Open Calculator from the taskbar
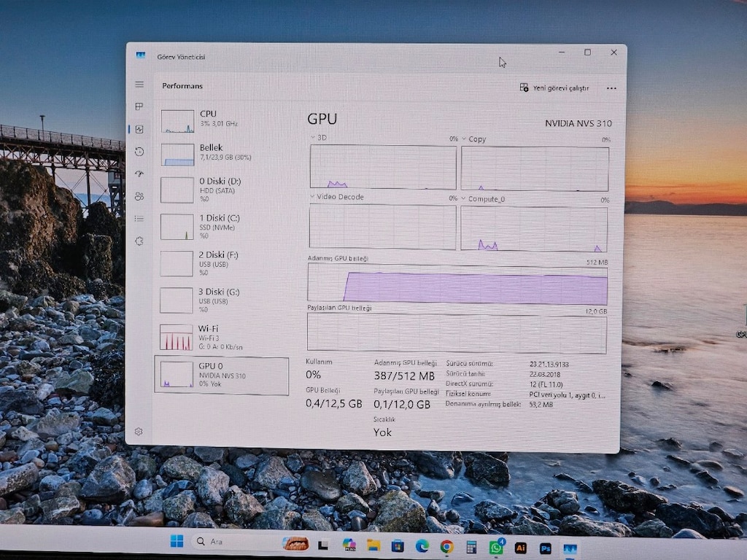Viewport: 747px width, 560px height. [x=472, y=547]
